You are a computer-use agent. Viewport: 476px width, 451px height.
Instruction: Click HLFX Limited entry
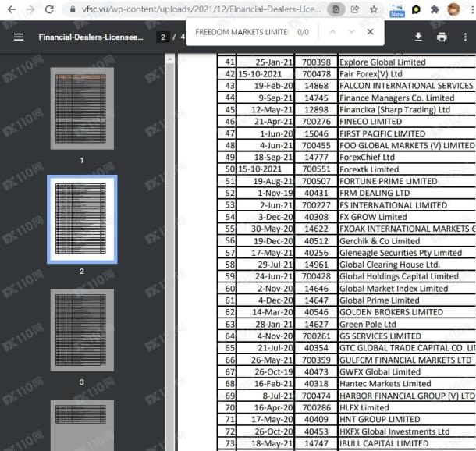coord(364,407)
